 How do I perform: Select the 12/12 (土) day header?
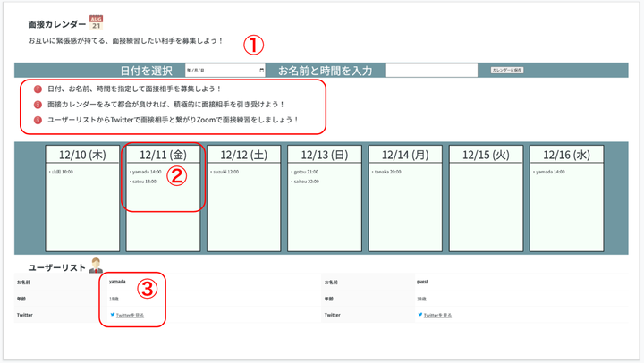(244, 155)
